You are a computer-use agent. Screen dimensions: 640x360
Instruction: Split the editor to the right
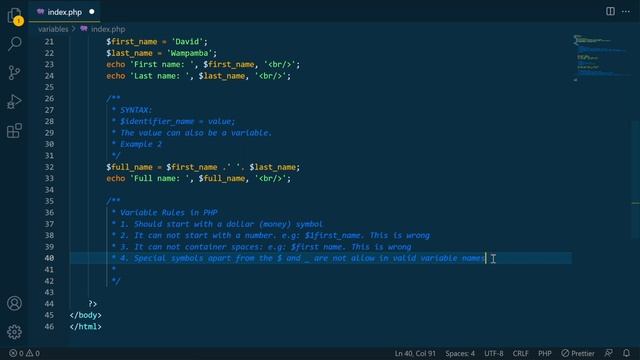click(x=610, y=11)
